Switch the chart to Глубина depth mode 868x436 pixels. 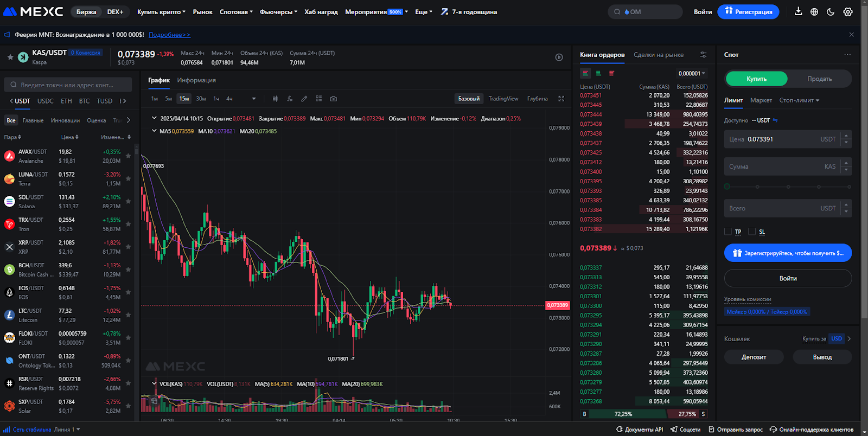point(537,99)
